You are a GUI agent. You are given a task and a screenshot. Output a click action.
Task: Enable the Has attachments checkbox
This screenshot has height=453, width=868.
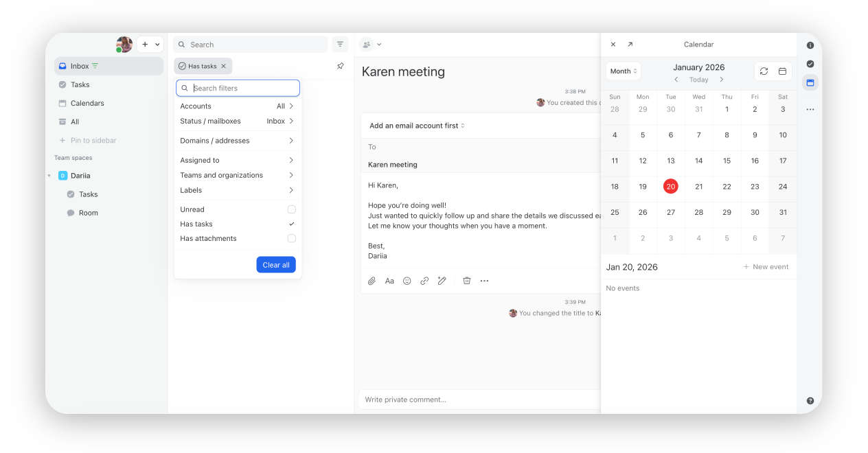tap(291, 239)
